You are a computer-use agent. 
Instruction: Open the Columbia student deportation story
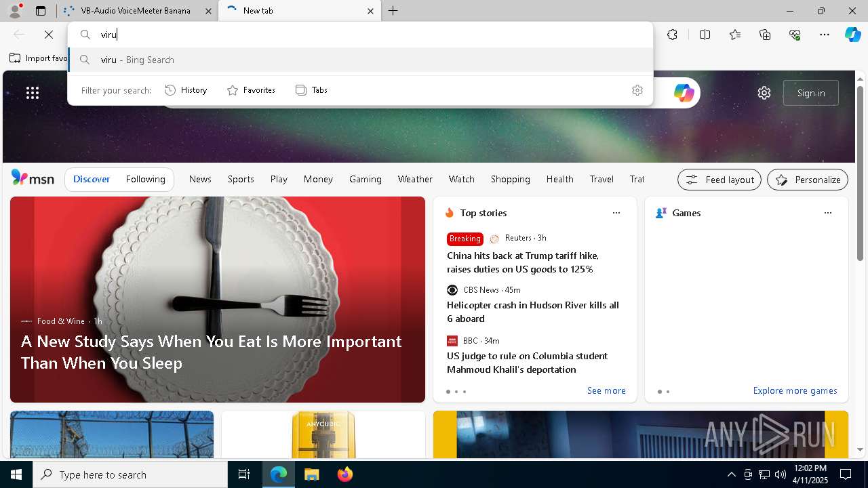coord(528,363)
